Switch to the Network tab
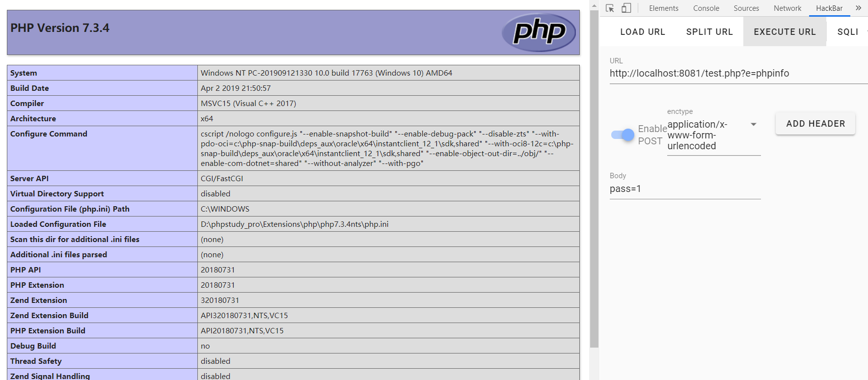Viewport: 868px width, 380px height. point(787,8)
